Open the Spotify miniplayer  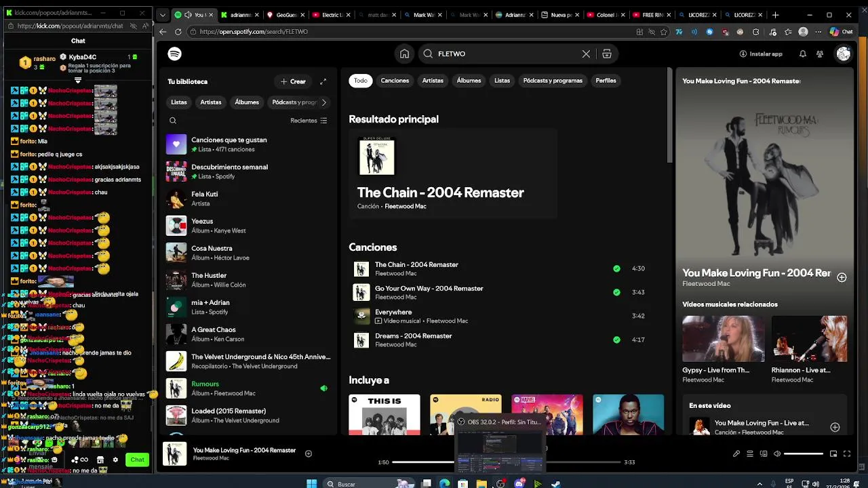833,454
